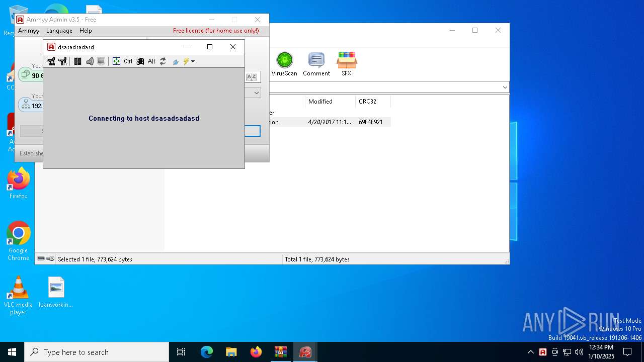Minimize the WinRAR window
The image size is (644, 362).
tap(452, 30)
